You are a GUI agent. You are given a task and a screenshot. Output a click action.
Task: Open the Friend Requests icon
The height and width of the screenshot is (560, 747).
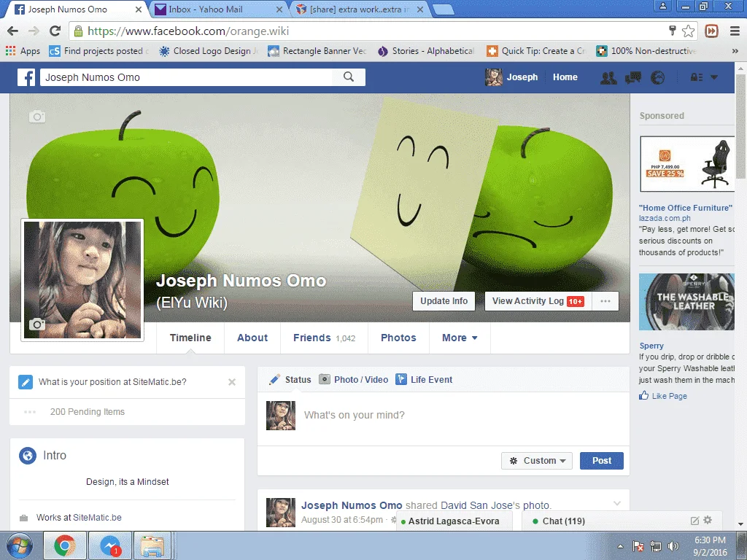click(x=608, y=77)
